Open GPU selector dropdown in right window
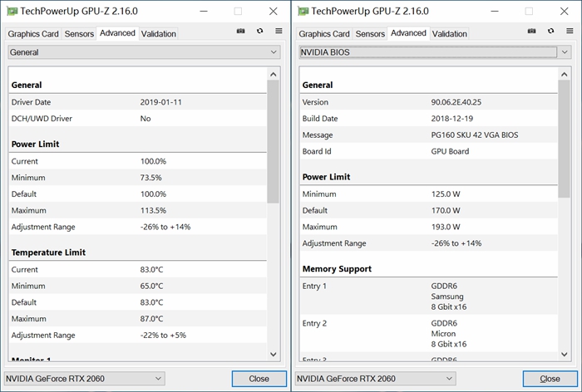582x392 pixels. point(375,379)
